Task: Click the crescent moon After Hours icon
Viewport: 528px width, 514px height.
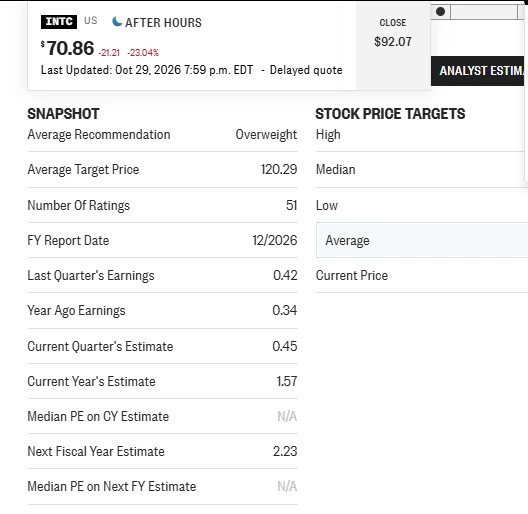Action: click(x=117, y=22)
